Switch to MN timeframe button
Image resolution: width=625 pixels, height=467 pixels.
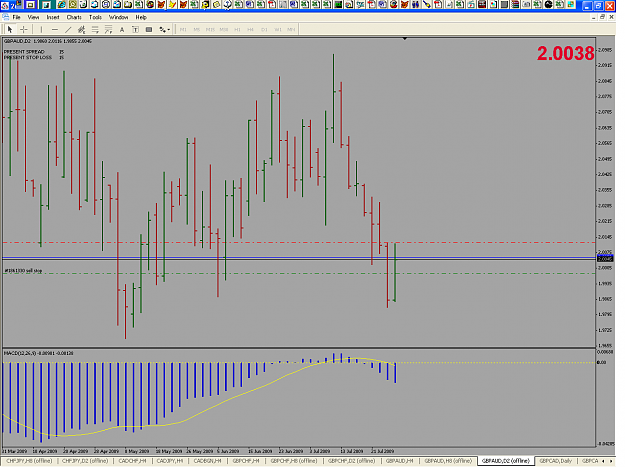(x=291, y=29)
